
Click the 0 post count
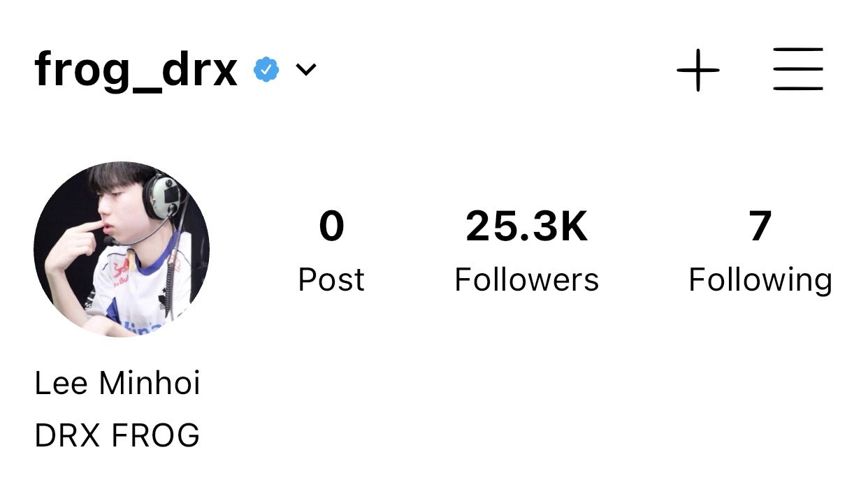(331, 227)
